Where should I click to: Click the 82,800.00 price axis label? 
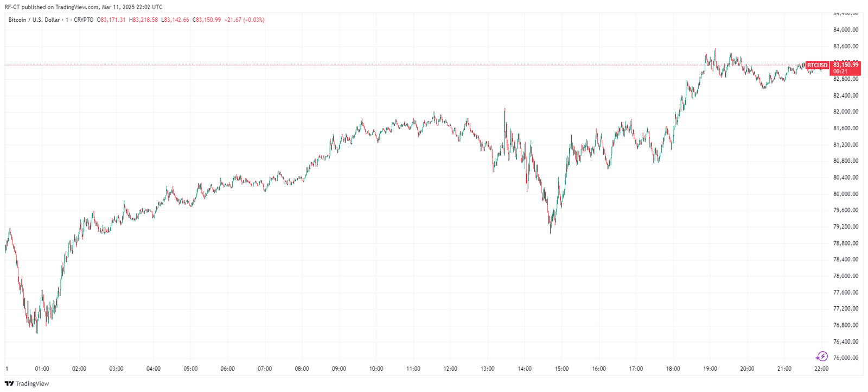[846, 79]
